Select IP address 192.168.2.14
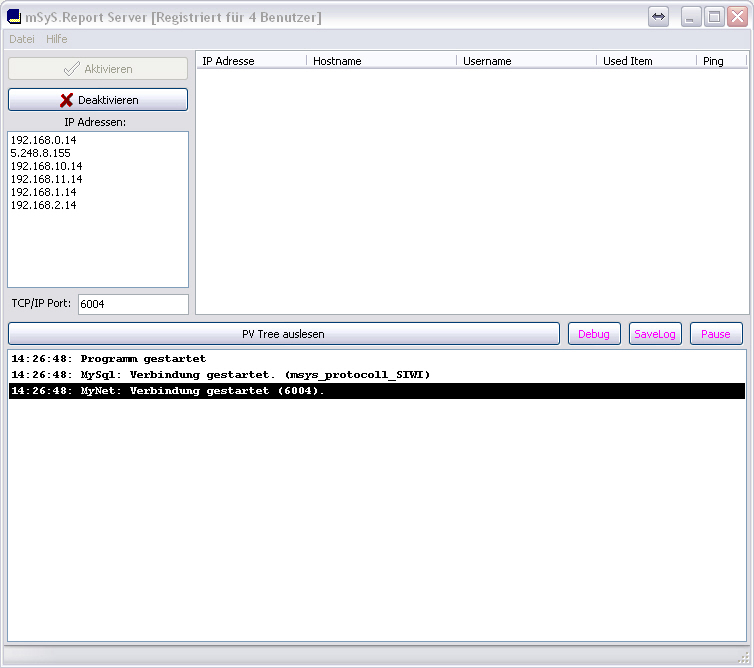Image resolution: width=754 pixels, height=668 pixels. point(44,205)
